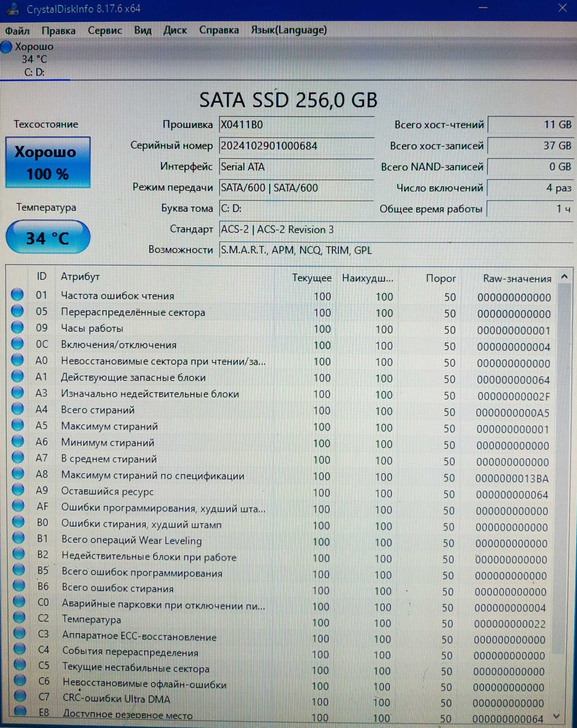Click Число включений value 4 раз
Screen dimensions: 577x728
(530, 188)
